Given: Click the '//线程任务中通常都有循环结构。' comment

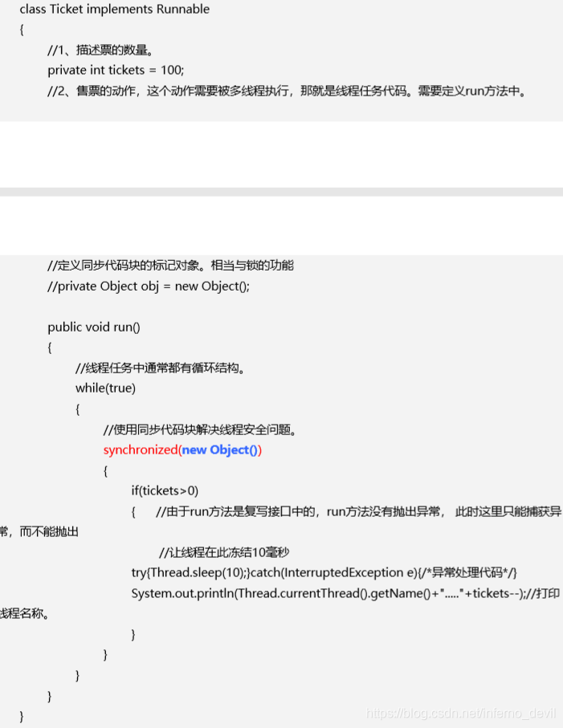Looking at the screenshot, I should [161, 368].
